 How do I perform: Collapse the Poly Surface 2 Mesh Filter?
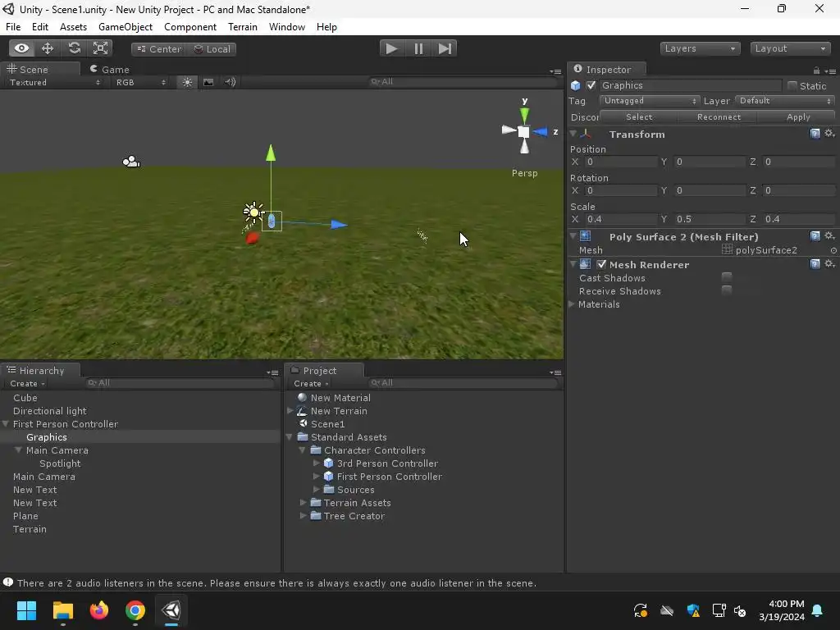coord(573,235)
